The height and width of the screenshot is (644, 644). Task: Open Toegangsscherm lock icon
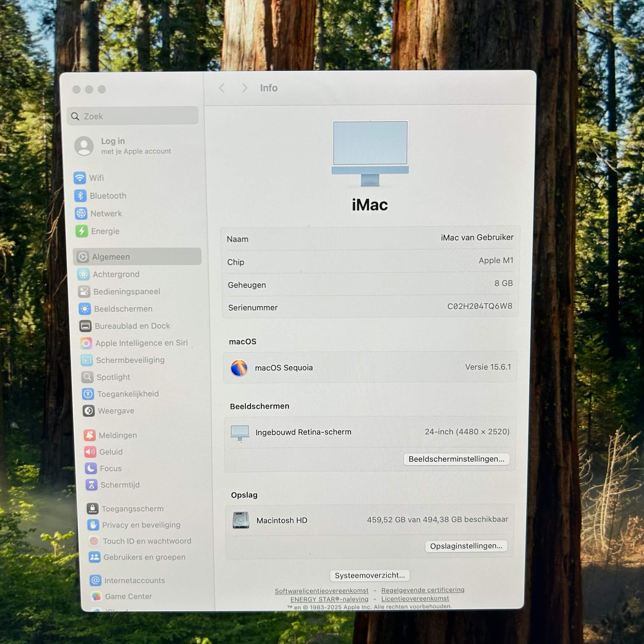(93, 508)
